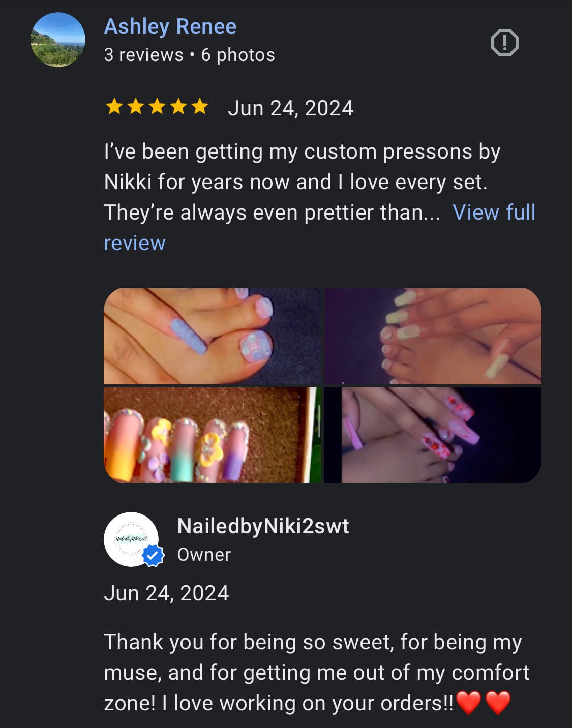The height and width of the screenshot is (728, 572).
Task: Tap the first red heart emoji
Action: point(468,703)
